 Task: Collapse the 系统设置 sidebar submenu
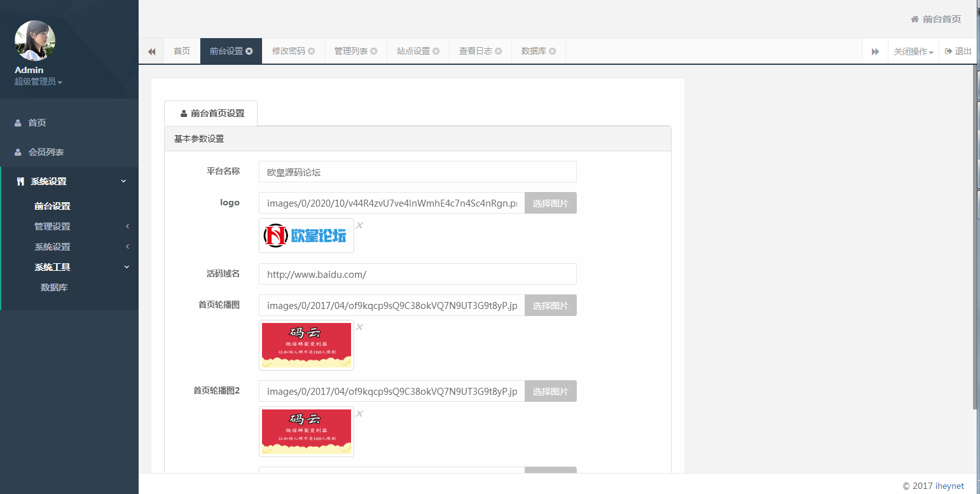coord(125,181)
